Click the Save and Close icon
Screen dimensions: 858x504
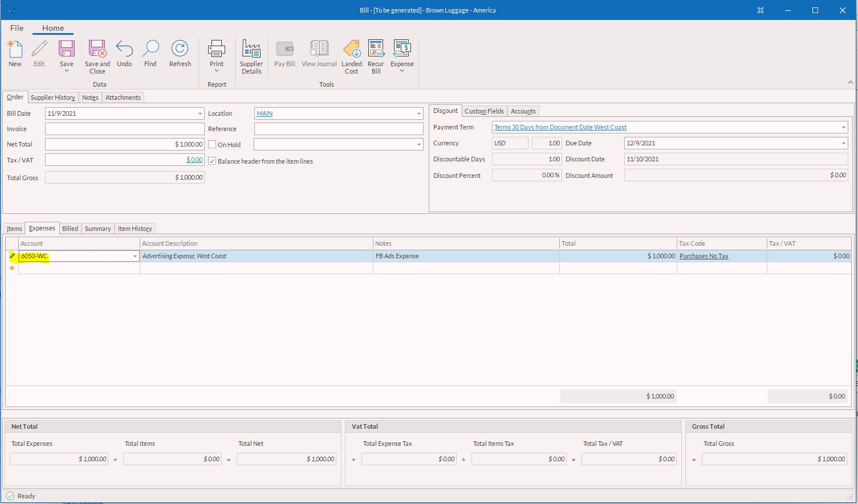(97, 50)
